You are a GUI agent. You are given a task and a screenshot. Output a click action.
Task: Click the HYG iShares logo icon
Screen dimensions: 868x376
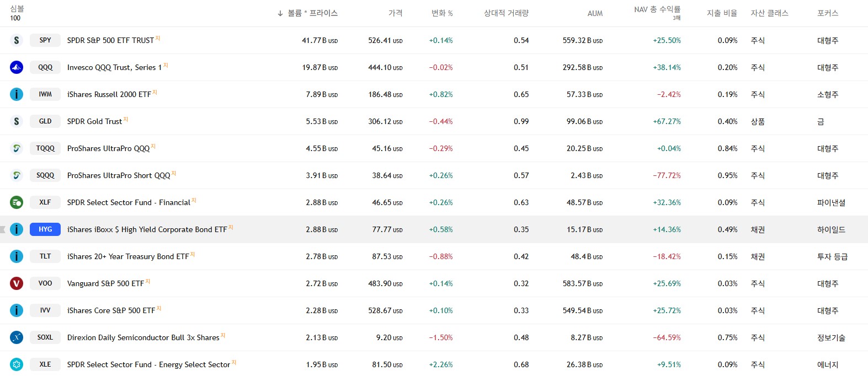pos(17,229)
